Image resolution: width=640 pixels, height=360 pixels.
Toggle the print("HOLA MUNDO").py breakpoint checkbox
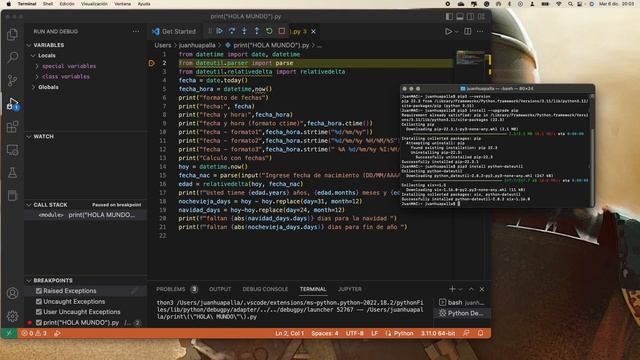click(39, 322)
